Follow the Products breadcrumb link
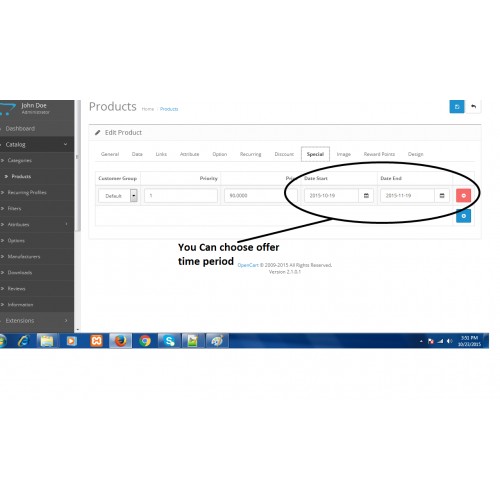Viewport: 500px width, 500px height. [169, 109]
